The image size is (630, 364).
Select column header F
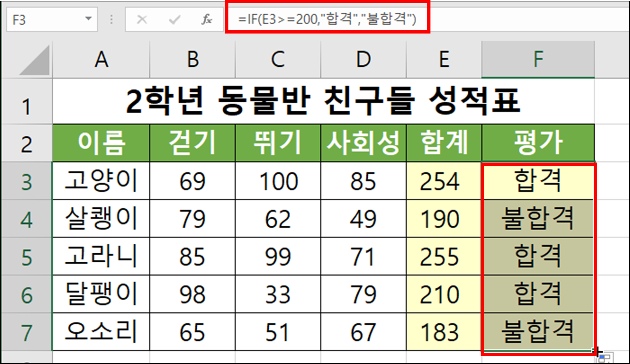538,59
